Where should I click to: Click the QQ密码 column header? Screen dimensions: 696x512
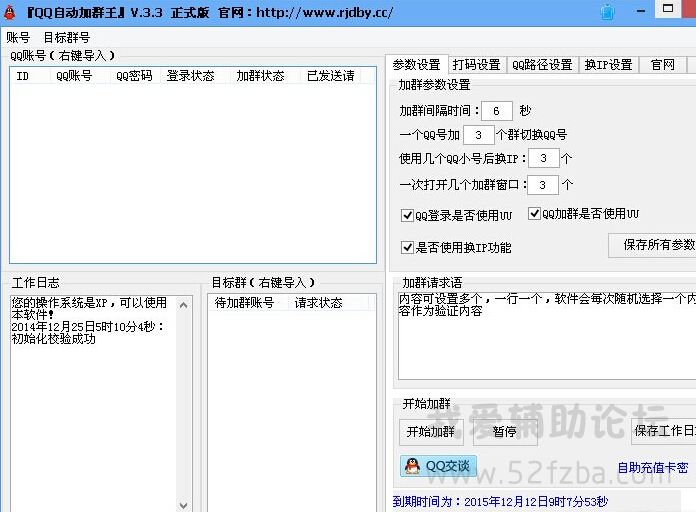point(135,76)
